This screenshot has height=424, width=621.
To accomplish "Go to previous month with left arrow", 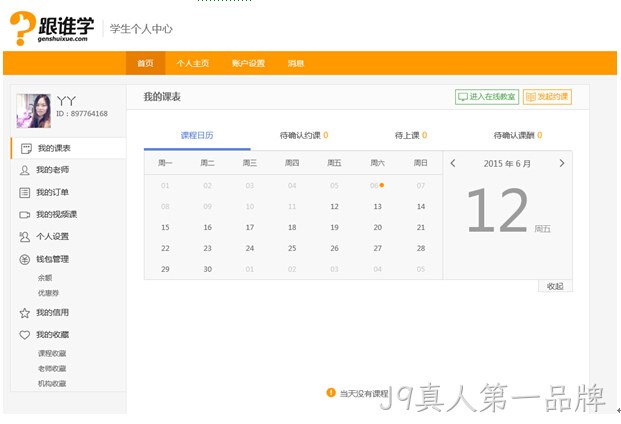I will click(x=453, y=163).
